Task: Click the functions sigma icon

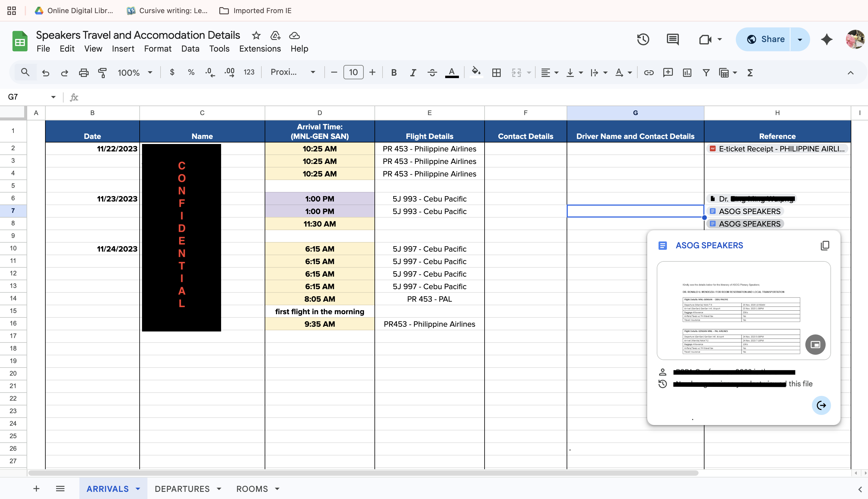Action: coord(750,72)
